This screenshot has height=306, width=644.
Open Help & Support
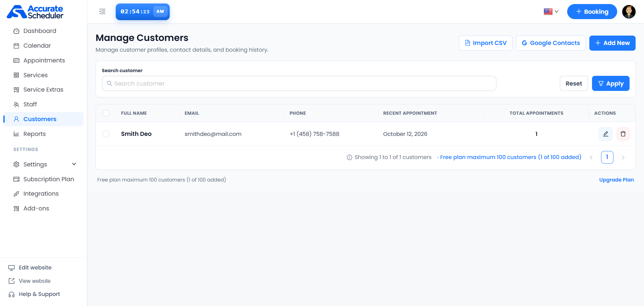point(34,294)
